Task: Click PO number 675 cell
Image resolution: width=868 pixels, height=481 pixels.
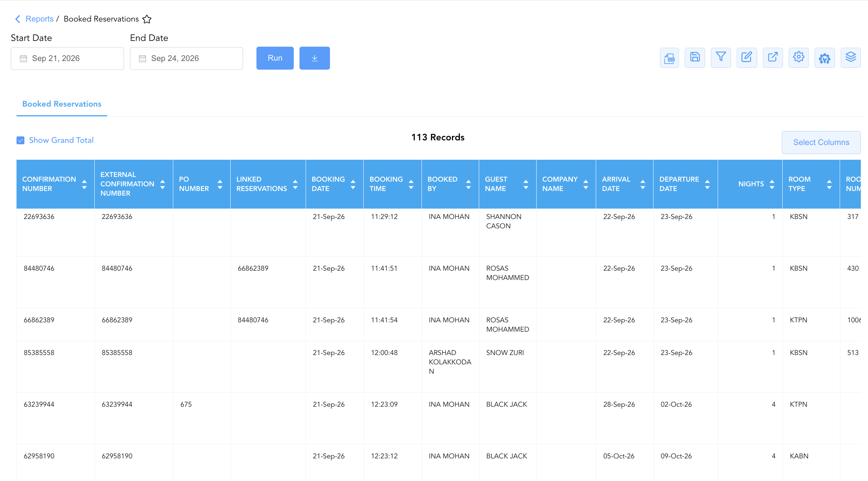Action: pos(202,419)
